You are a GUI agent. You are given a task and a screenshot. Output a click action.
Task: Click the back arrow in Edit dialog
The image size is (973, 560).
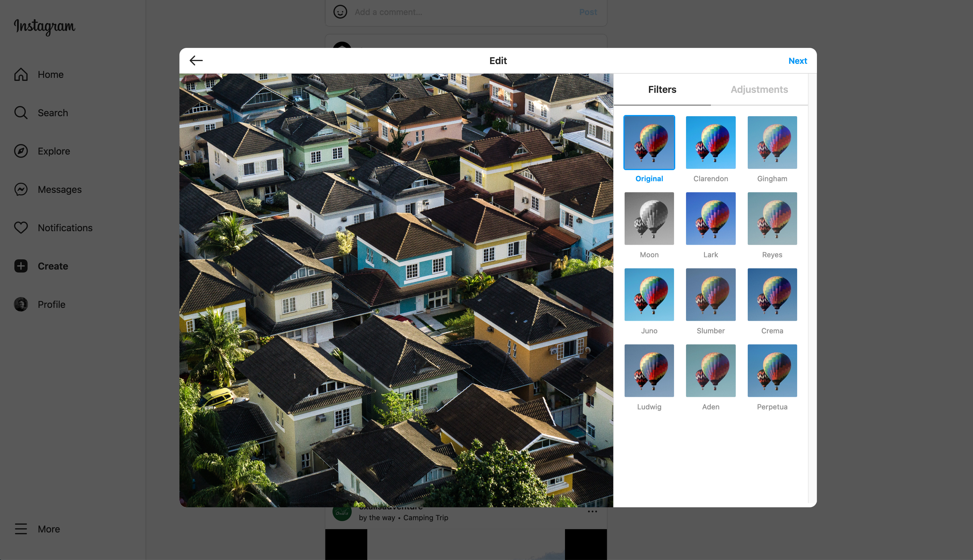pos(196,60)
